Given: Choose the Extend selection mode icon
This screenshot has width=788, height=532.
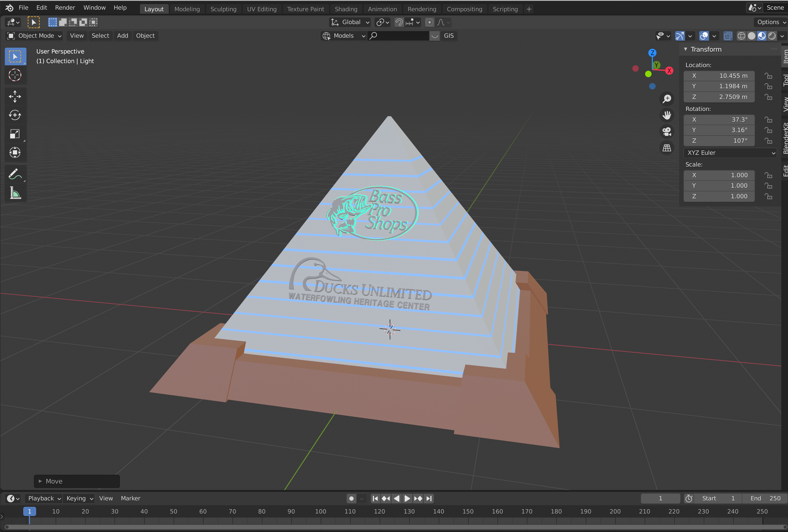Looking at the screenshot, I should [63, 22].
